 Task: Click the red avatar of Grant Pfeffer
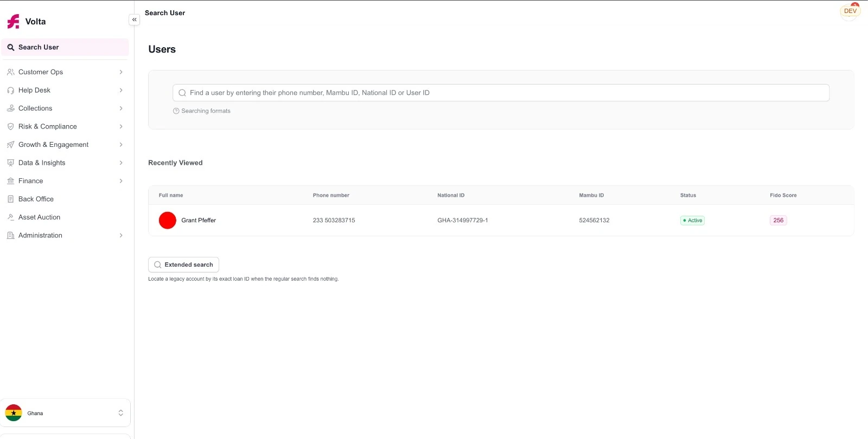point(168,220)
